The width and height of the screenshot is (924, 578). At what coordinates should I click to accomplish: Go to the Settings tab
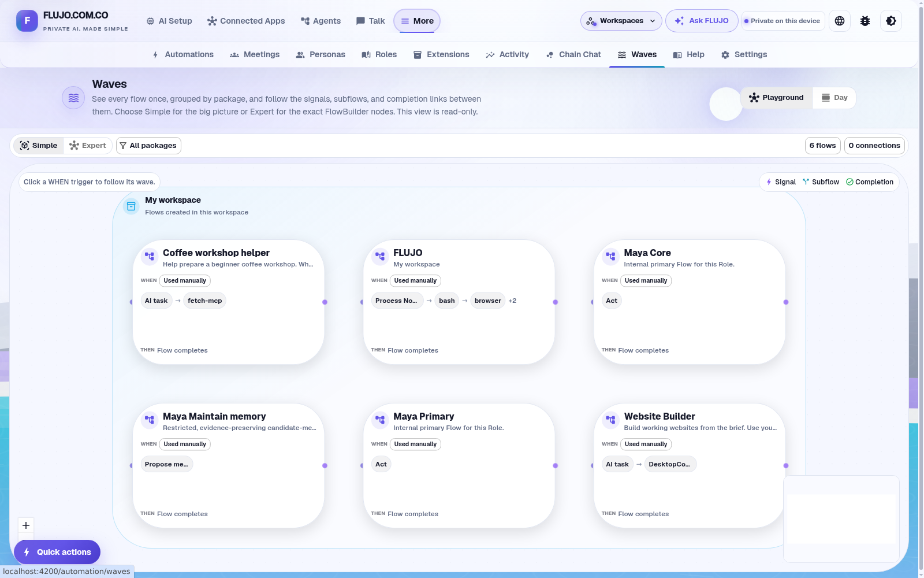(744, 55)
